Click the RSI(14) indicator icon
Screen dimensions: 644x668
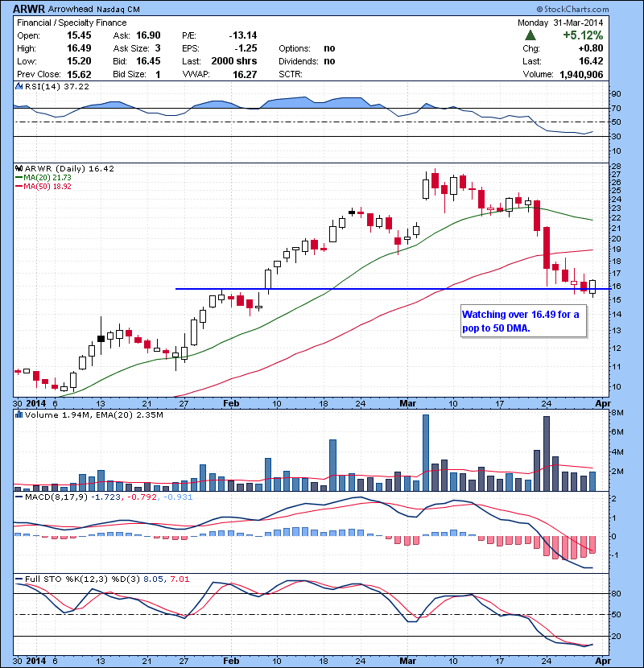[x=19, y=86]
